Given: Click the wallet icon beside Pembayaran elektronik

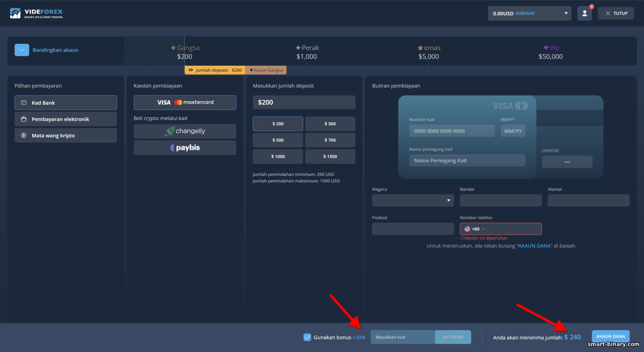Looking at the screenshot, I should pyautogui.click(x=24, y=119).
